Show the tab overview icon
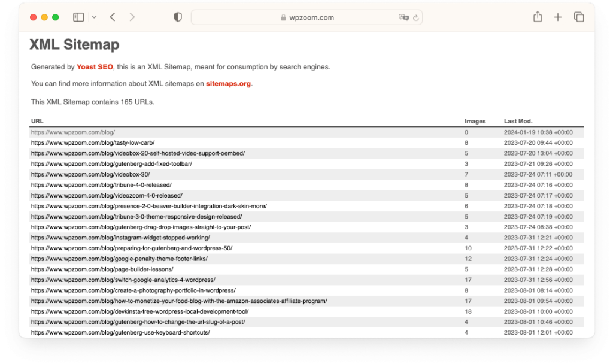613x364 pixels. pyautogui.click(x=579, y=17)
